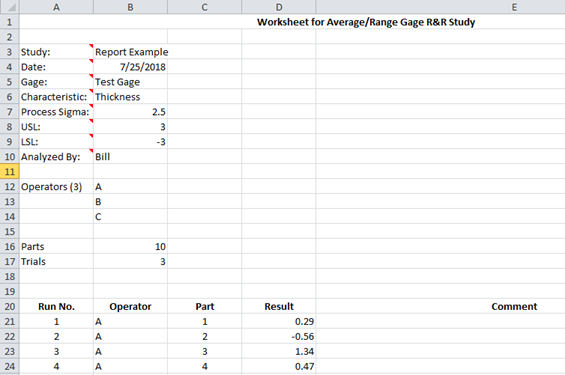
Task: Click the 'Operators (3)' cell
Action: (57, 187)
